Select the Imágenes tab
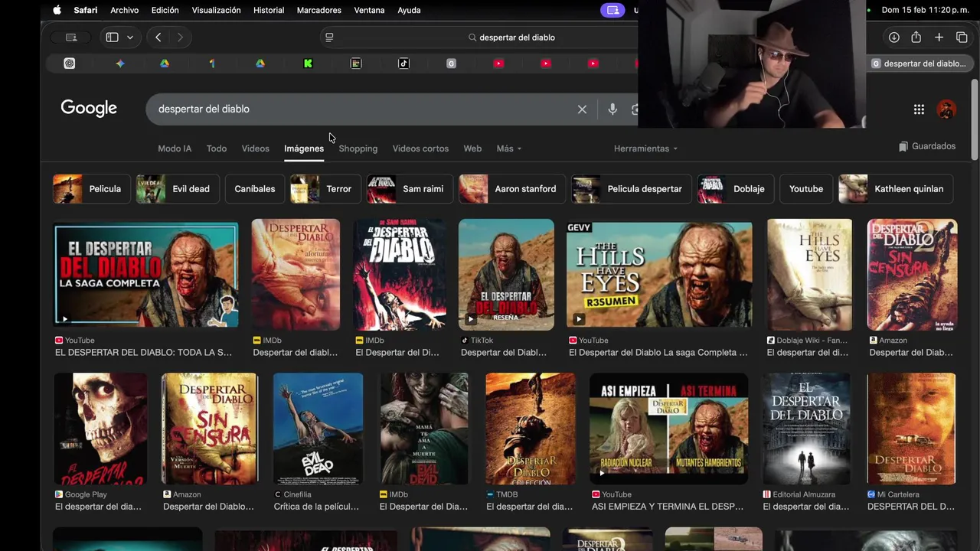Image resolution: width=980 pixels, height=551 pixels. 304,148
